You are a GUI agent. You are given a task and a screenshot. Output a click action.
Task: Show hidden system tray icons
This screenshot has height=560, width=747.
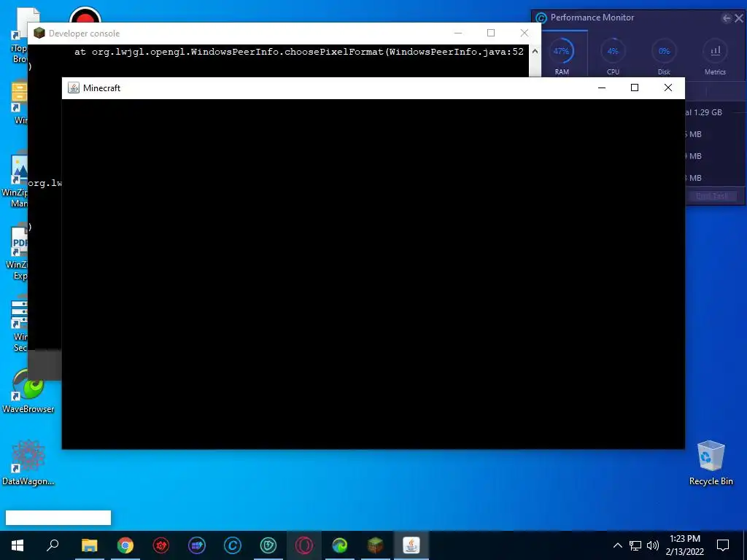click(x=617, y=545)
